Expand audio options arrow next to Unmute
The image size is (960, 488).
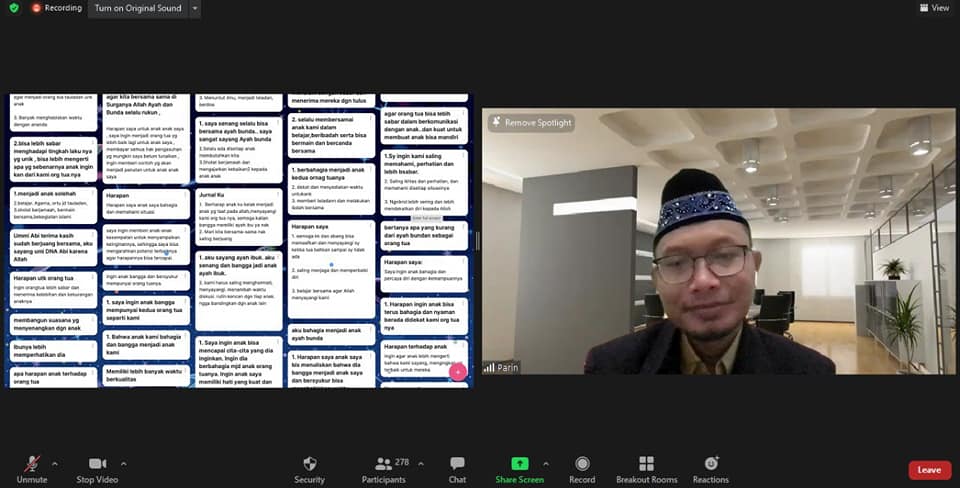point(54,463)
